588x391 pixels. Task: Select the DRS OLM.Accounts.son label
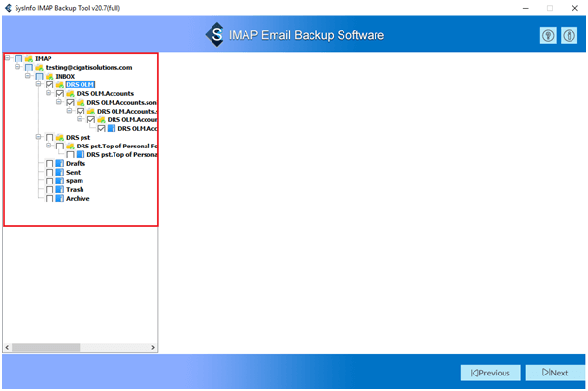(x=122, y=102)
